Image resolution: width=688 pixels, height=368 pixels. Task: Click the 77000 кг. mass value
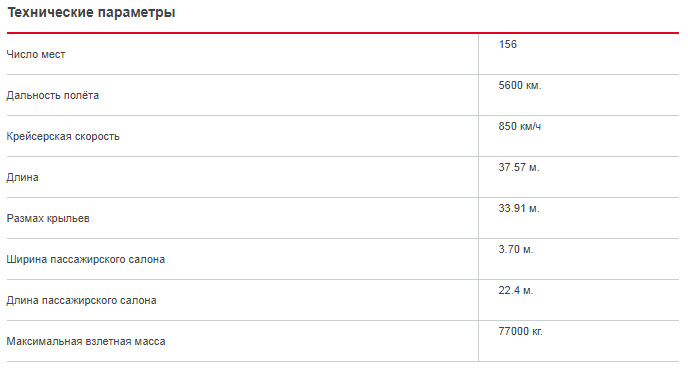point(521,331)
